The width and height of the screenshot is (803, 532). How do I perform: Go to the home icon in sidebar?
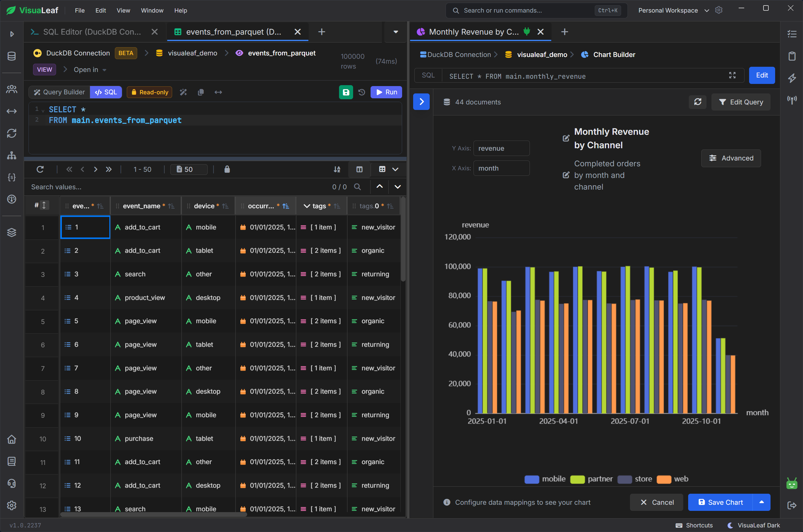point(12,440)
